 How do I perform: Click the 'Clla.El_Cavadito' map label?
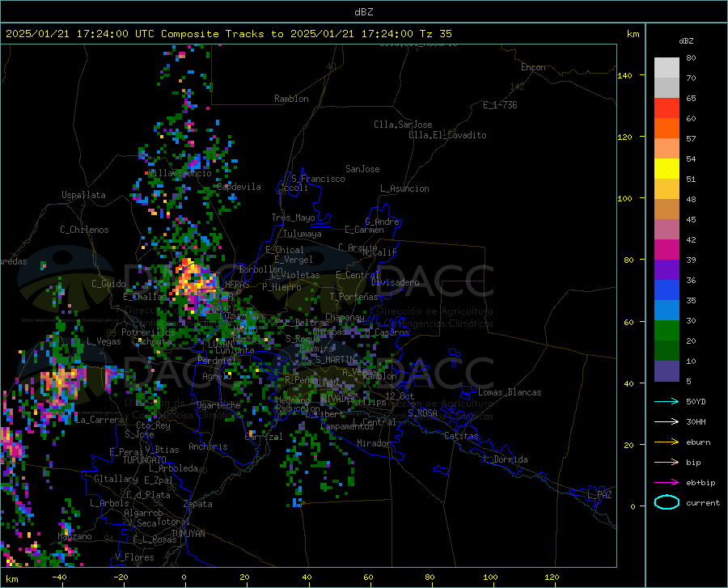coord(447,135)
